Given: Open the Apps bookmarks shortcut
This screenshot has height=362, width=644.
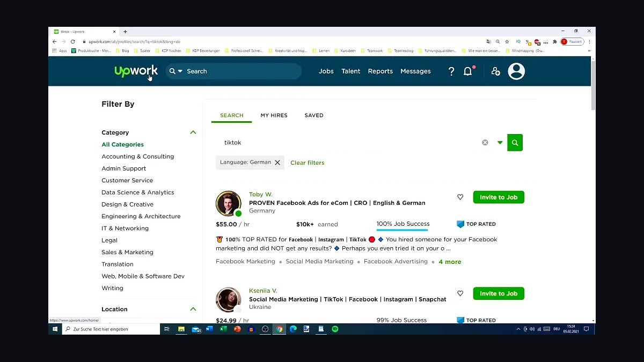Looking at the screenshot, I should point(60,50).
